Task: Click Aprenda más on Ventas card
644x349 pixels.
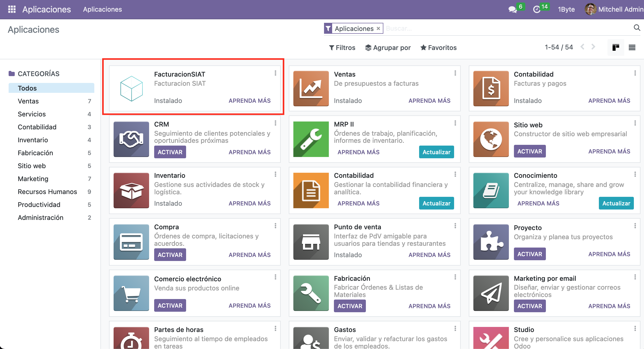Action: 429,101
